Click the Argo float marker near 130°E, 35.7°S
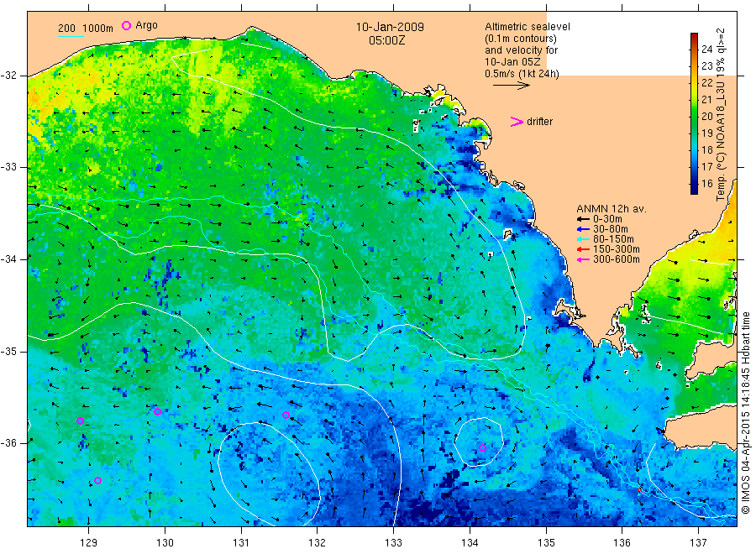Screen dimensions: 756x554 click(157, 411)
